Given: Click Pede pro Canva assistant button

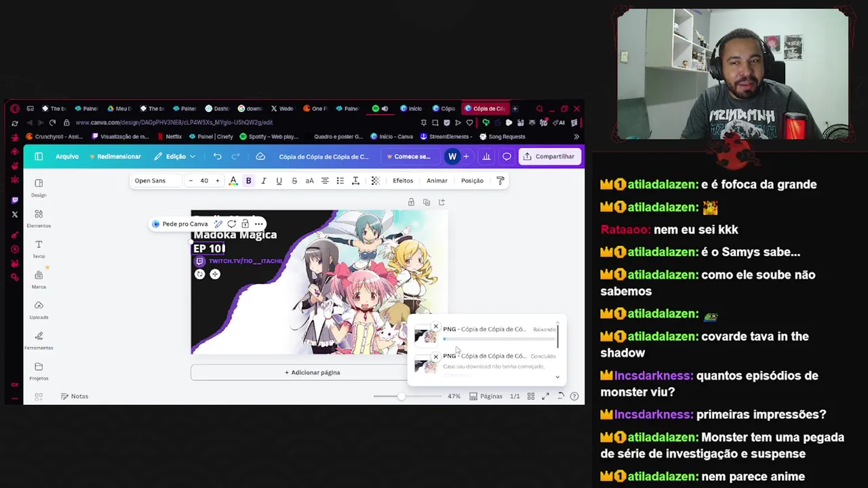Looking at the screenshot, I should pyautogui.click(x=180, y=224).
